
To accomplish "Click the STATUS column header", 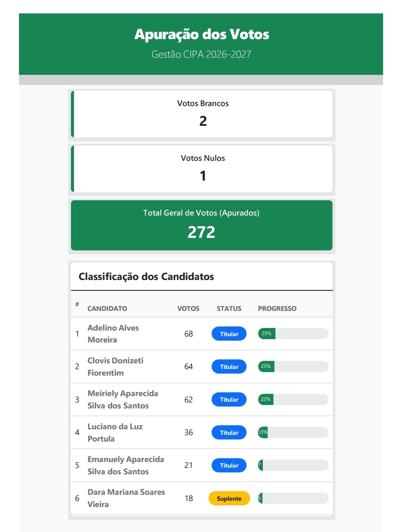I will point(229,308).
